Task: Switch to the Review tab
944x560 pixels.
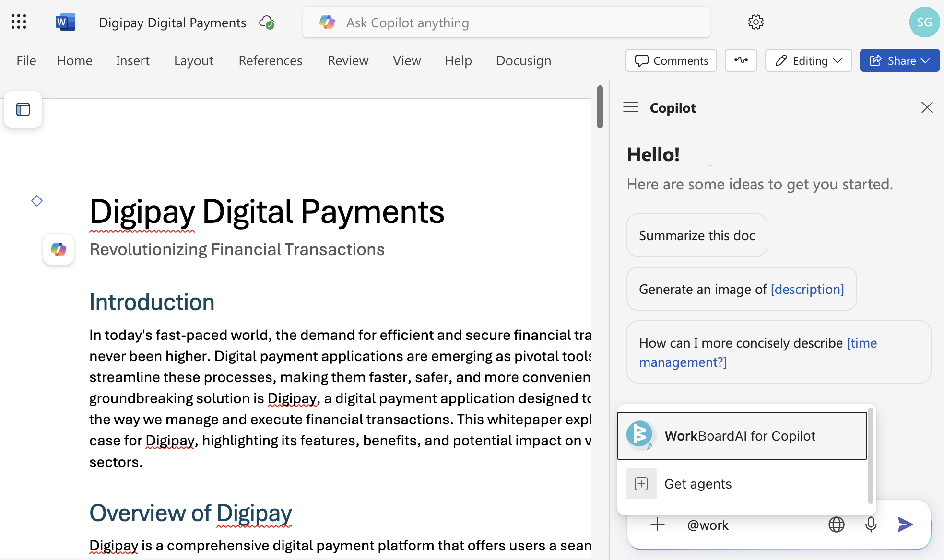Action: pos(348,60)
